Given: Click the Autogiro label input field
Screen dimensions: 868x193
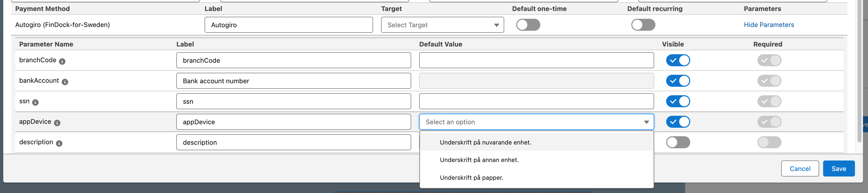Looking at the screenshot, I should click(x=288, y=25).
